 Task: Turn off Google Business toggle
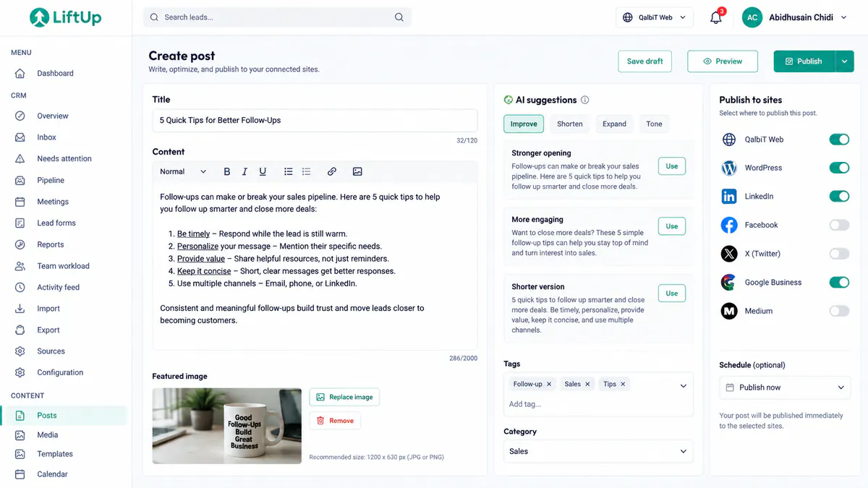pyautogui.click(x=839, y=282)
